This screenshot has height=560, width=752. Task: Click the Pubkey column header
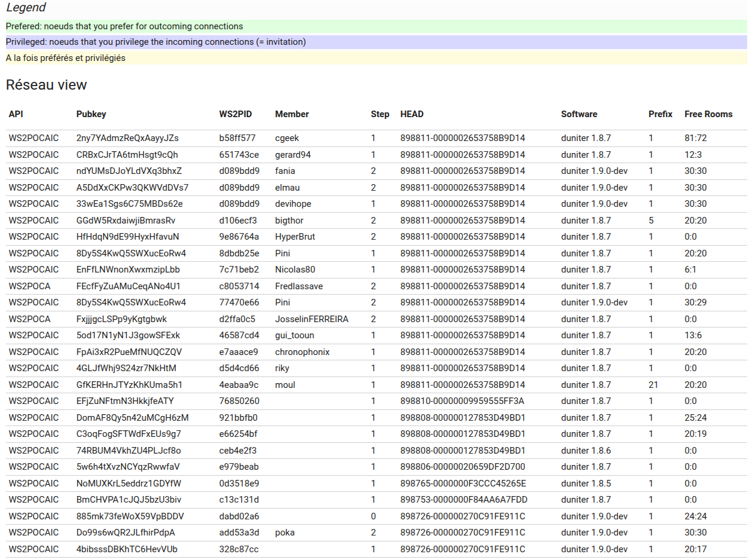(91, 114)
